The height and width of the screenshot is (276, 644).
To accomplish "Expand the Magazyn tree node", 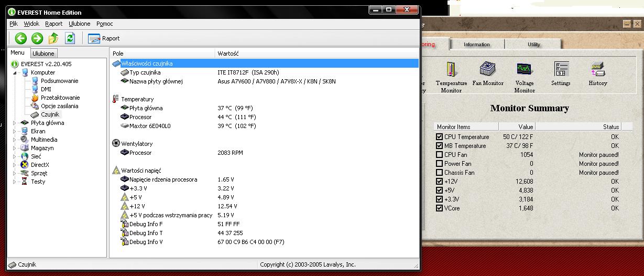I will click(x=15, y=148).
